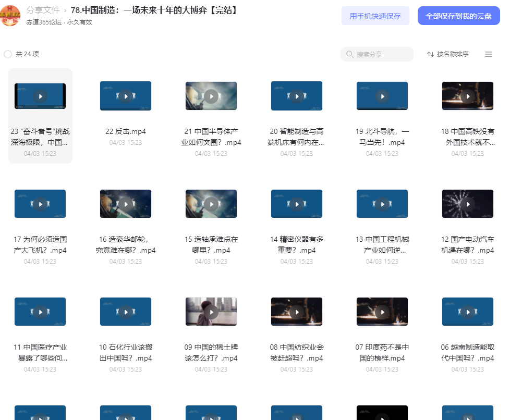Click the 赤道365论坛 avatar icon
510x420 pixels.
click(10, 16)
